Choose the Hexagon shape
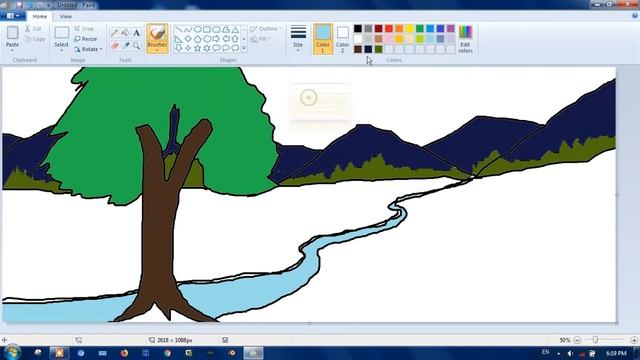640x360 pixels. (x=207, y=39)
